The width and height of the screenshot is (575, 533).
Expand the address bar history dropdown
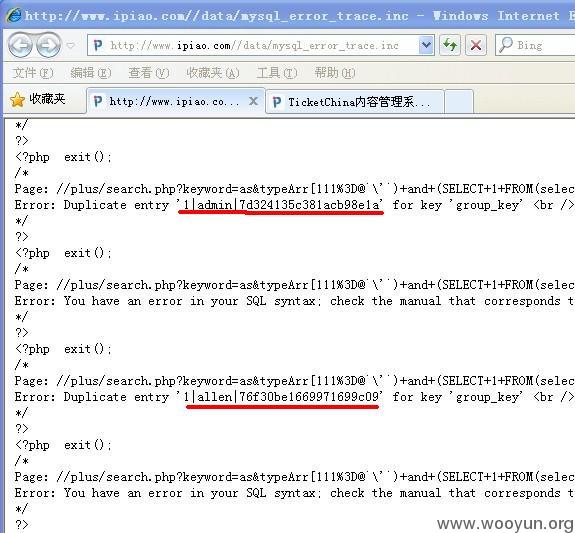point(426,45)
